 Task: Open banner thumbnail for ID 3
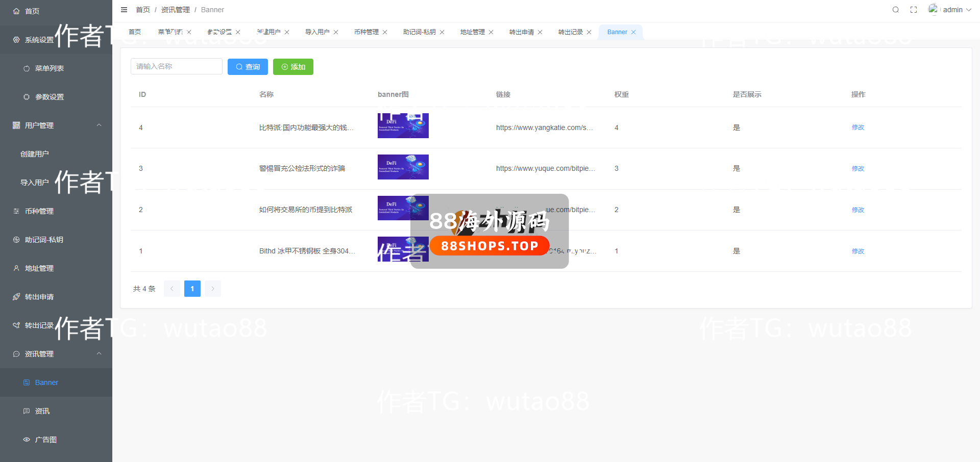coord(403,167)
